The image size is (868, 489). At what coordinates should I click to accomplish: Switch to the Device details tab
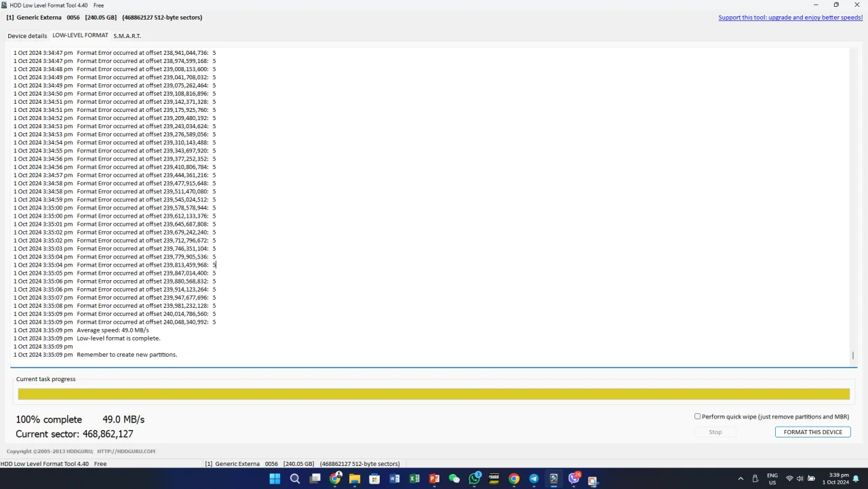pyautogui.click(x=27, y=36)
